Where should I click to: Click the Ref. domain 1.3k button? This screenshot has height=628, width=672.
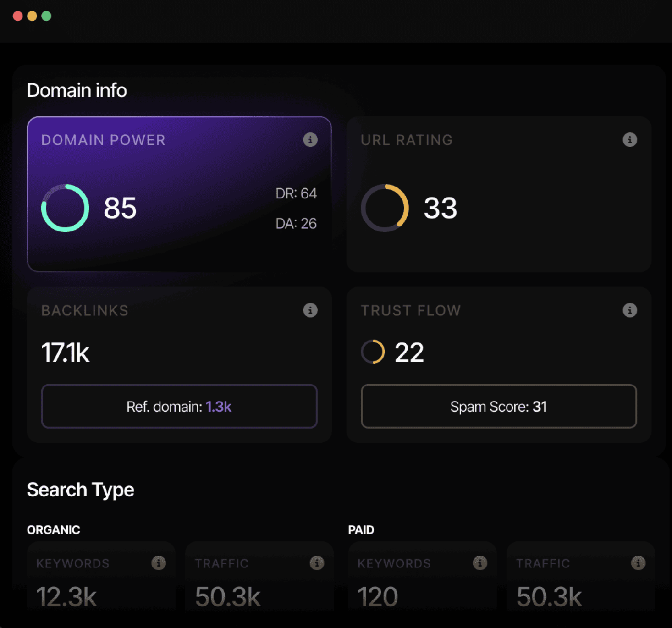click(179, 406)
